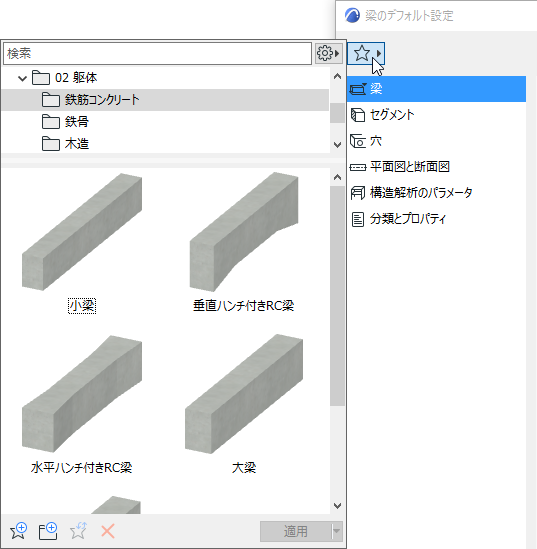Open the 構造解析のパラメータ page
The width and height of the screenshot is (537, 549).
coord(436,193)
